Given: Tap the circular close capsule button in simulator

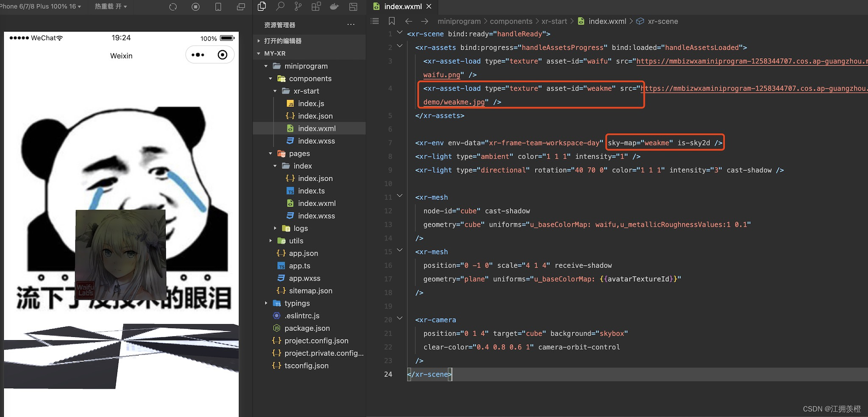Looking at the screenshot, I should (x=223, y=55).
